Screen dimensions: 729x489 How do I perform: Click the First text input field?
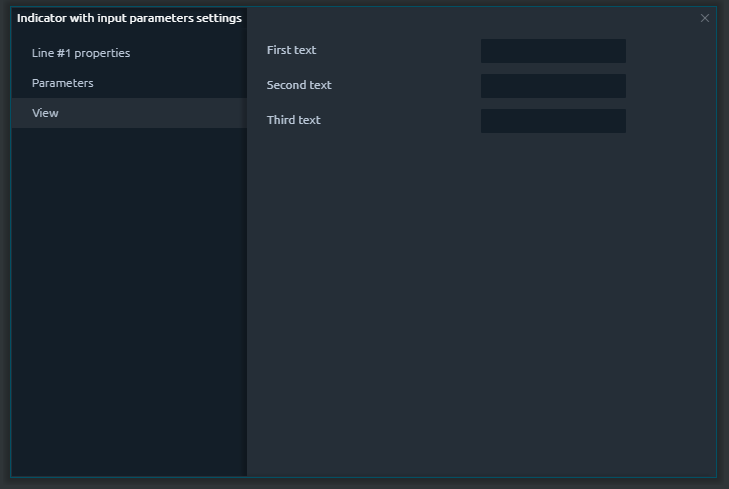click(553, 51)
